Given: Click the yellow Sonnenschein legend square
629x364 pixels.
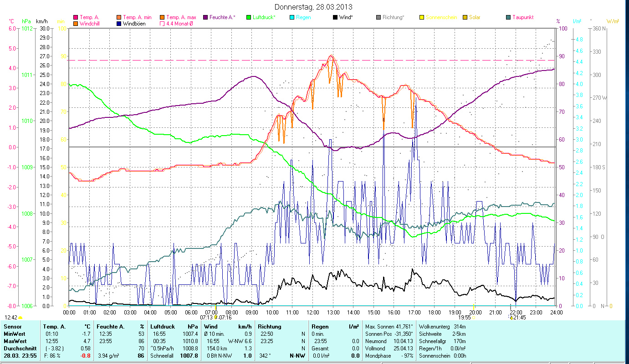Looking at the screenshot, I should click(x=422, y=18).
